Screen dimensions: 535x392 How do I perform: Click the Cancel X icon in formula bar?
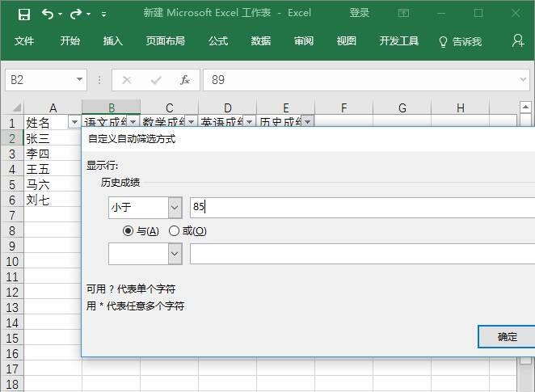[x=127, y=80]
